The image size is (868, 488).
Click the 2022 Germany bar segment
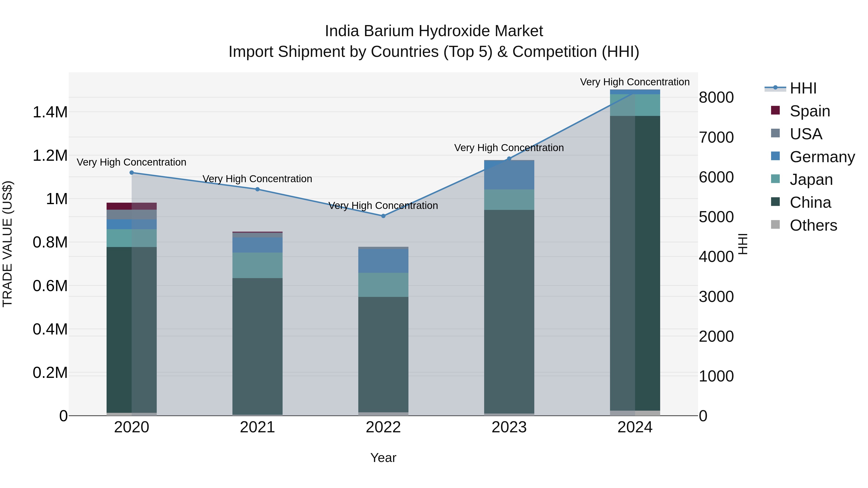(x=383, y=261)
